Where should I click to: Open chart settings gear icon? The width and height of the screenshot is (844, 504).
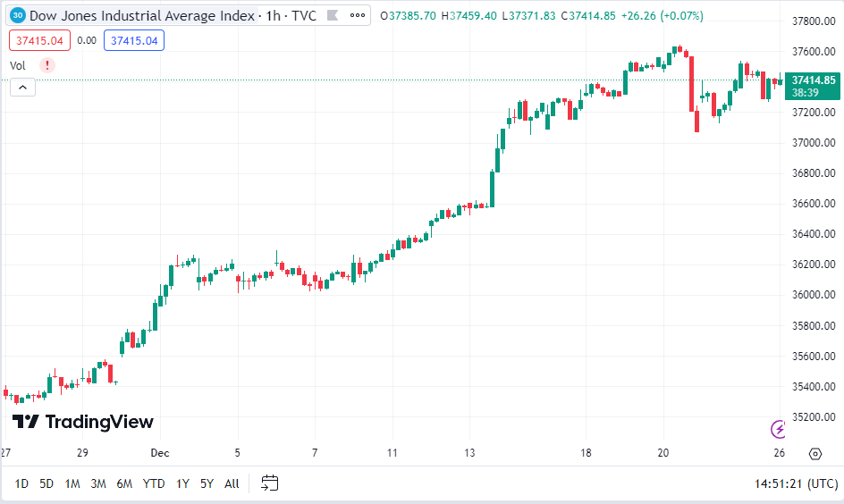coord(815,454)
